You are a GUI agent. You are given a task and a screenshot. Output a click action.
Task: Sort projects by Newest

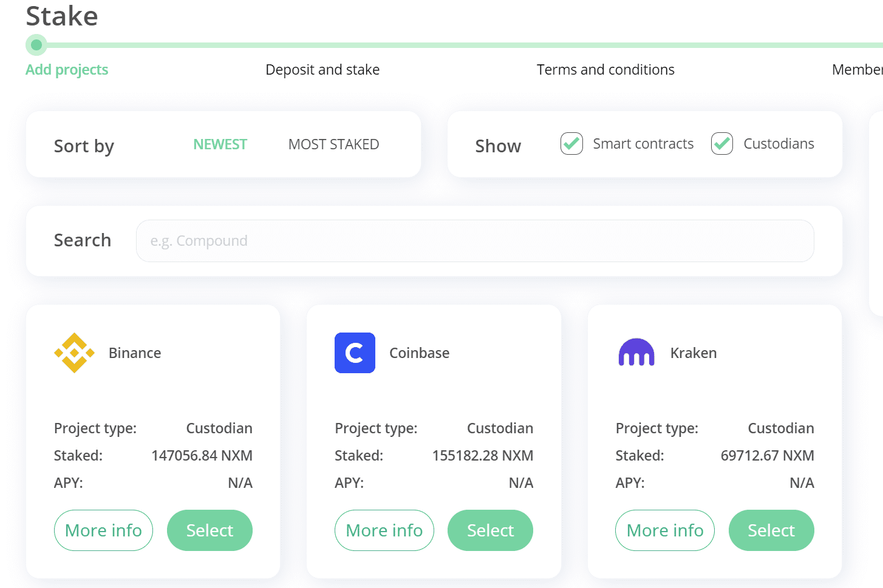coord(220,144)
